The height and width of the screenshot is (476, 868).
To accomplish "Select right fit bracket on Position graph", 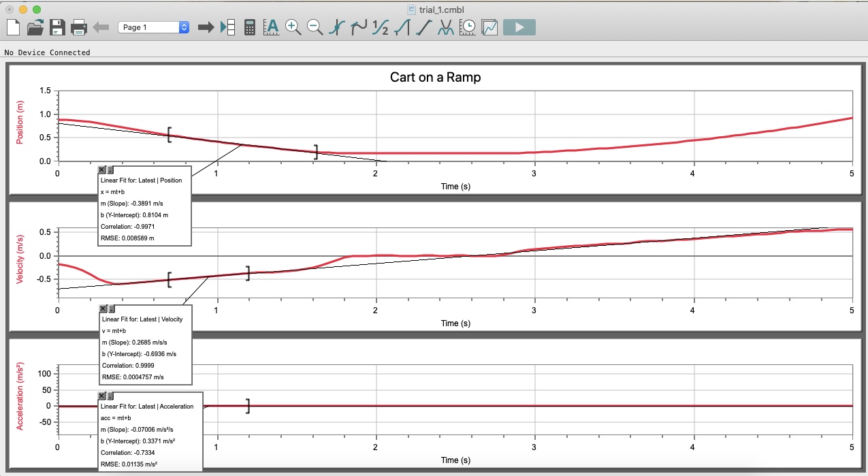I will click(316, 152).
